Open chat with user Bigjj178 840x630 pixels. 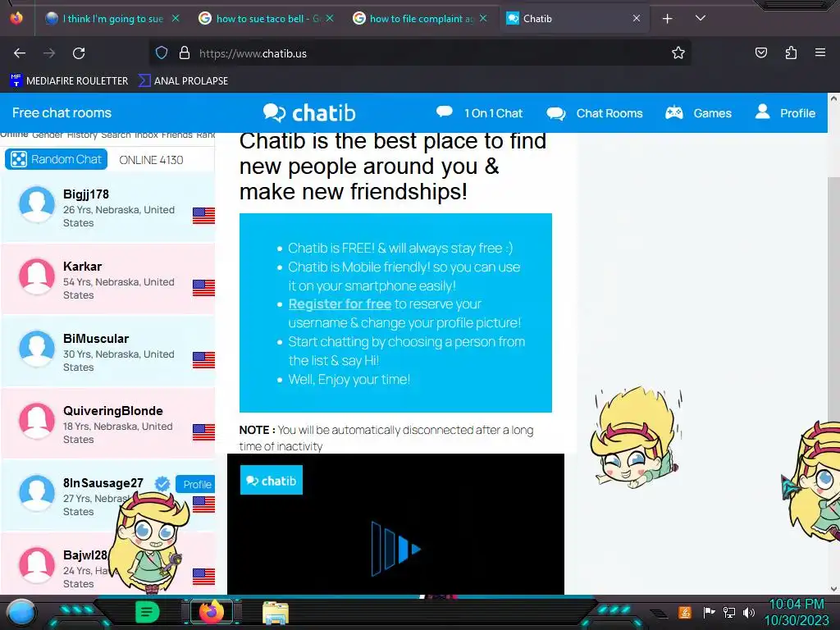[107, 208]
